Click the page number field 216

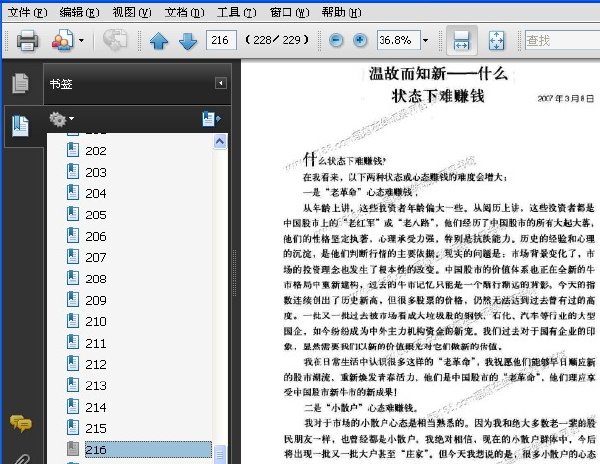point(221,40)
